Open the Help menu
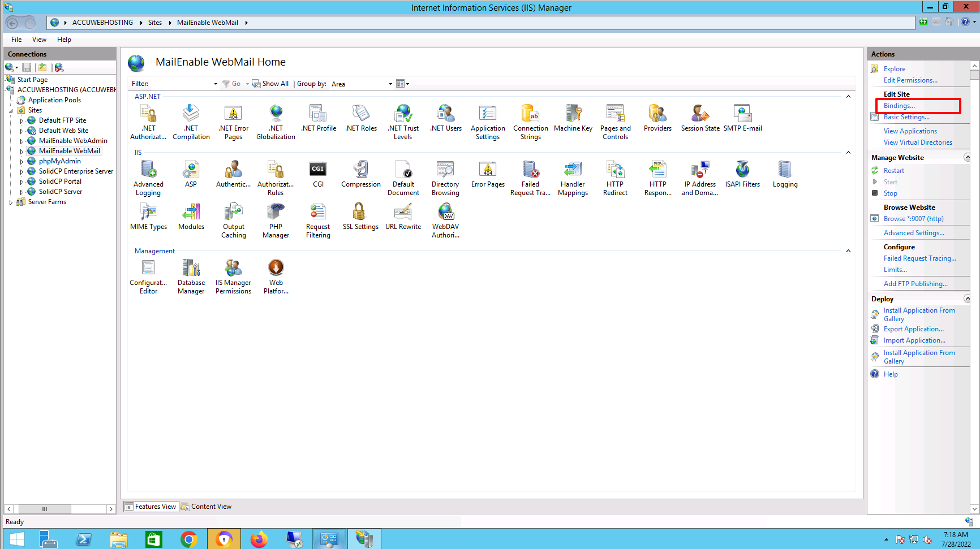This screenshot has width=980, height=549. 64,40
